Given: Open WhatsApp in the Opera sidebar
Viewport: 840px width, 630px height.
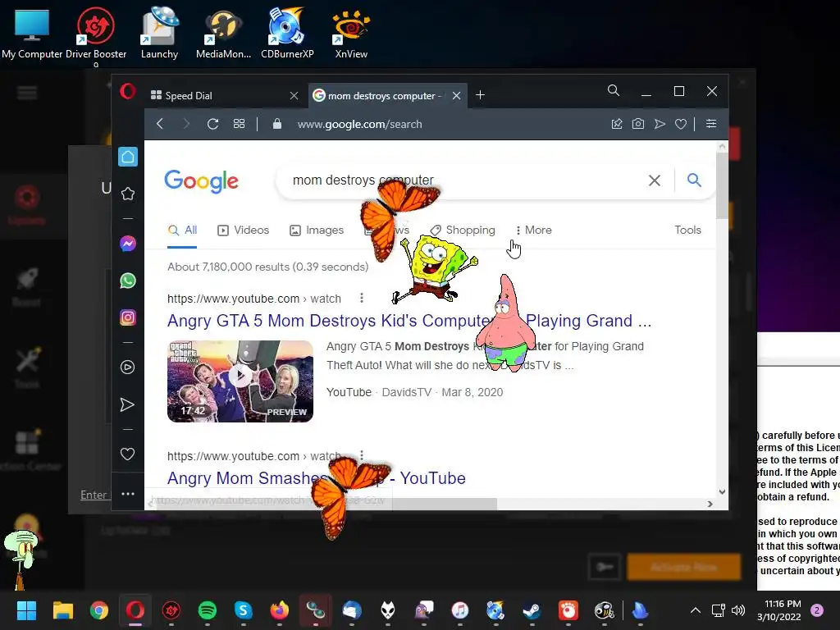Looking at the screenshot, I should tap(128, 281).
